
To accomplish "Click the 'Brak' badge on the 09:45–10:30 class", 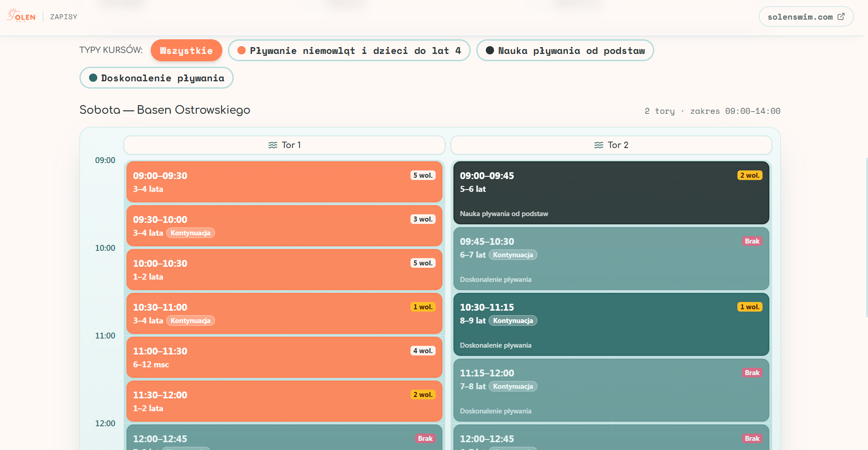I will tap(752, 241).
